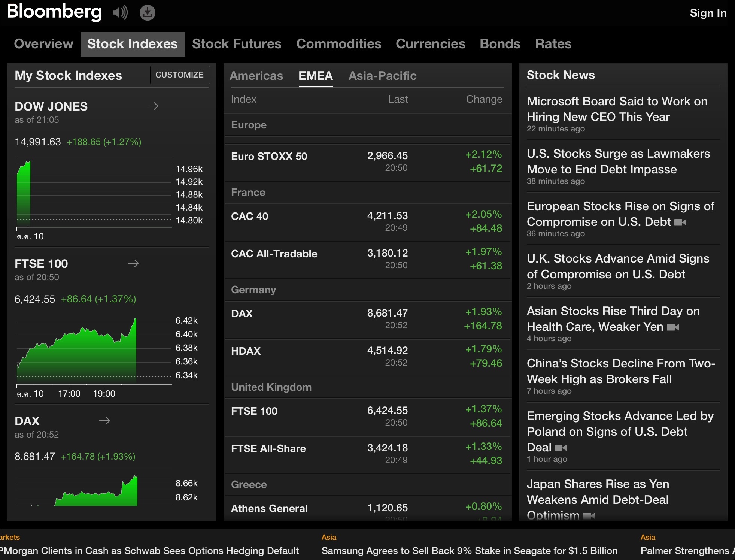
Task: Open Samsung Seagate stake ticker story
Action: 470,545
